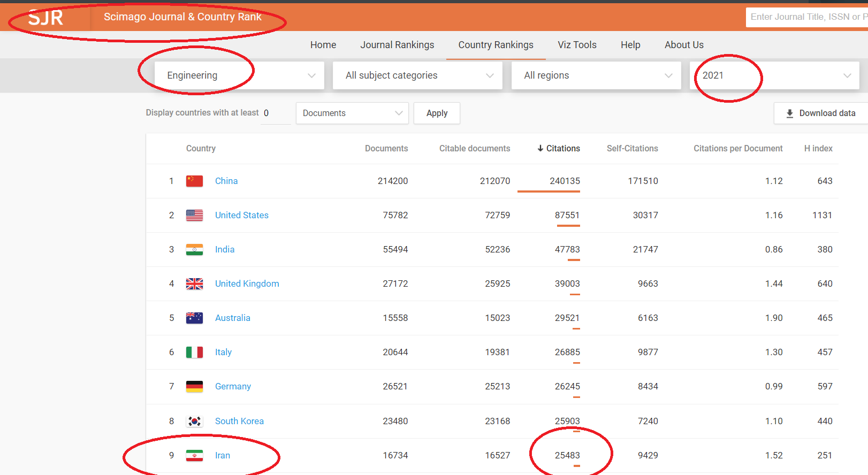Open the About Us menu item
The image size is (868, 475).
click(x=684, y=45)
